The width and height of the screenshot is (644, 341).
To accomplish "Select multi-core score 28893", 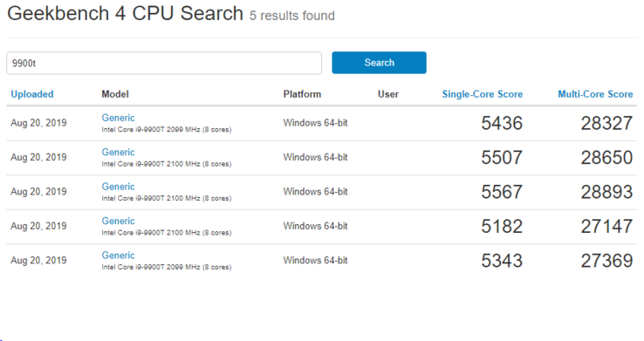I will (x=606, y=192).
